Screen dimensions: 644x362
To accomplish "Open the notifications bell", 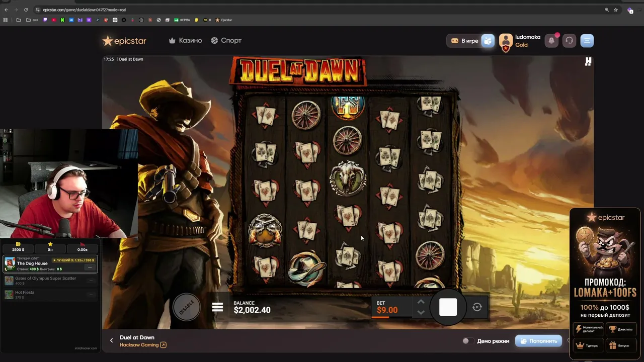I will tap(552, 41).
